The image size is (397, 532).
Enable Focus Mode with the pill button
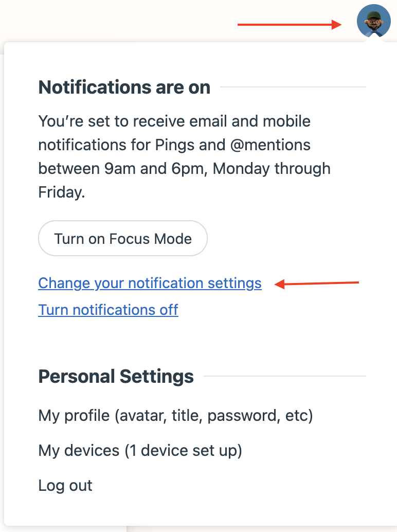click(x=123, y=238)
